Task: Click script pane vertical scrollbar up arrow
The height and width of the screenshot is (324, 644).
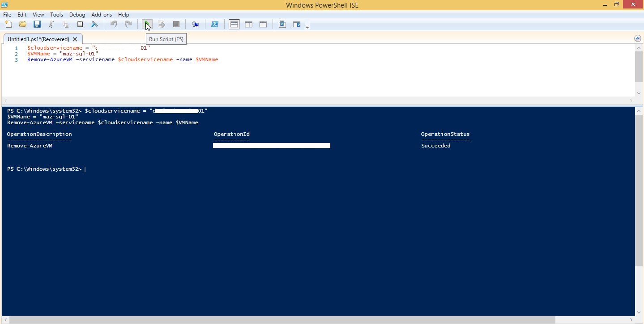Action: 639,48
